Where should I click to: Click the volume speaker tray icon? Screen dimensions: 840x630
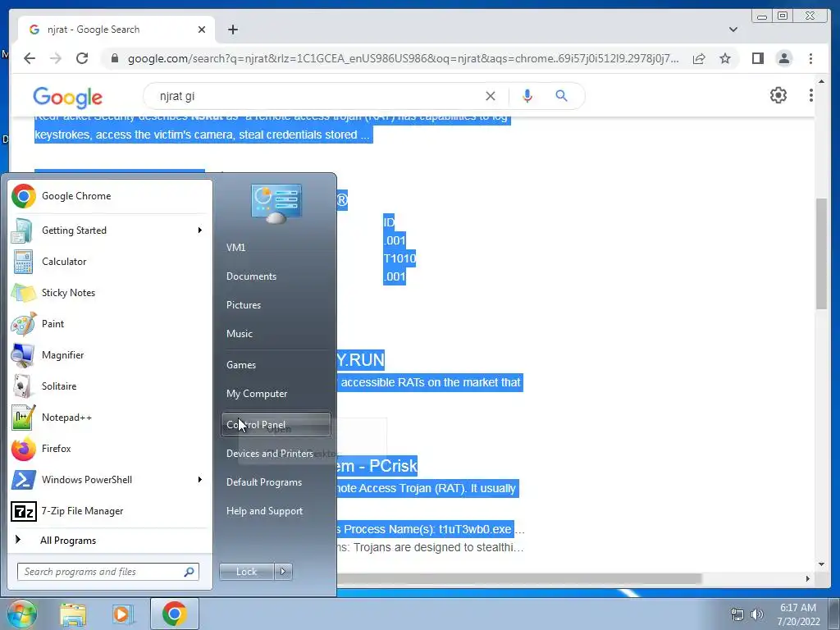[x=757, y=614]
